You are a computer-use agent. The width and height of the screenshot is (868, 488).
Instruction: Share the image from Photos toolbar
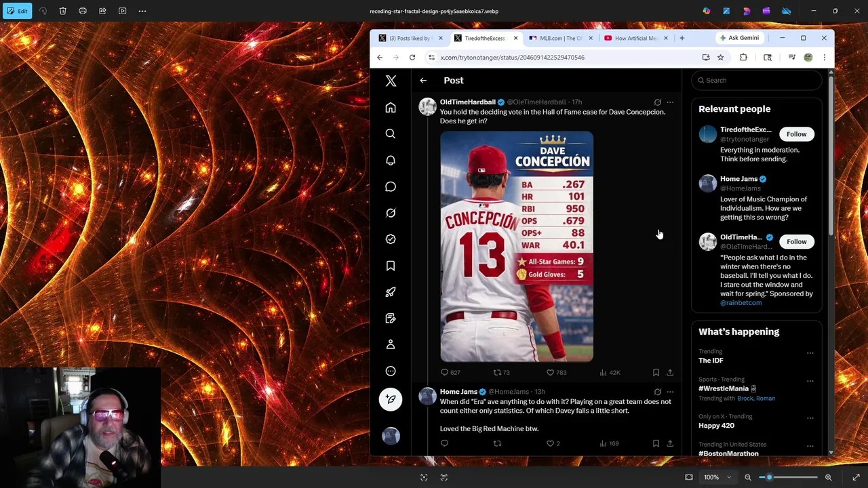102,11
